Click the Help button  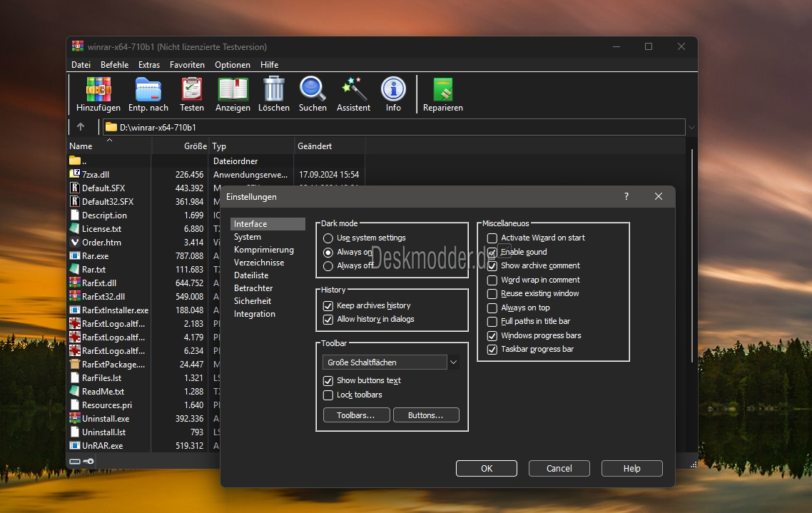(x=631, y=469)
